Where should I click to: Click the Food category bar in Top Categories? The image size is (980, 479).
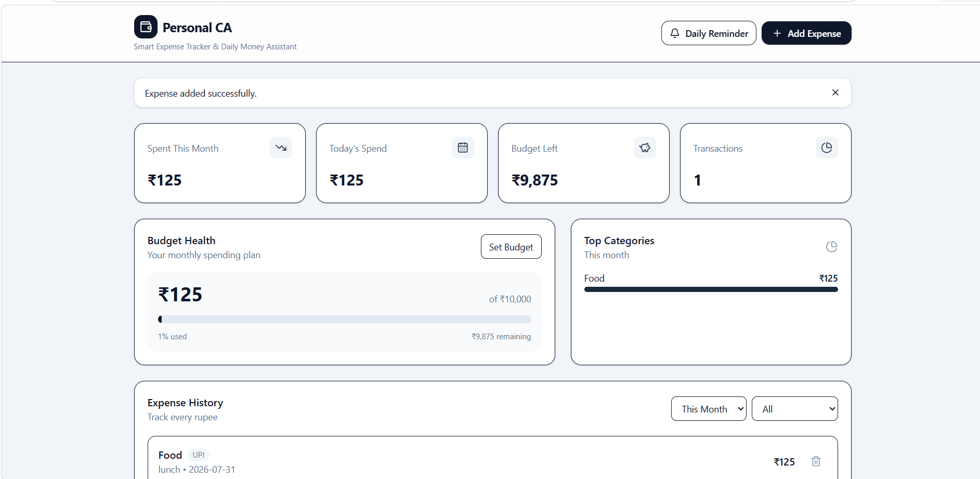[x=711, y=289]
